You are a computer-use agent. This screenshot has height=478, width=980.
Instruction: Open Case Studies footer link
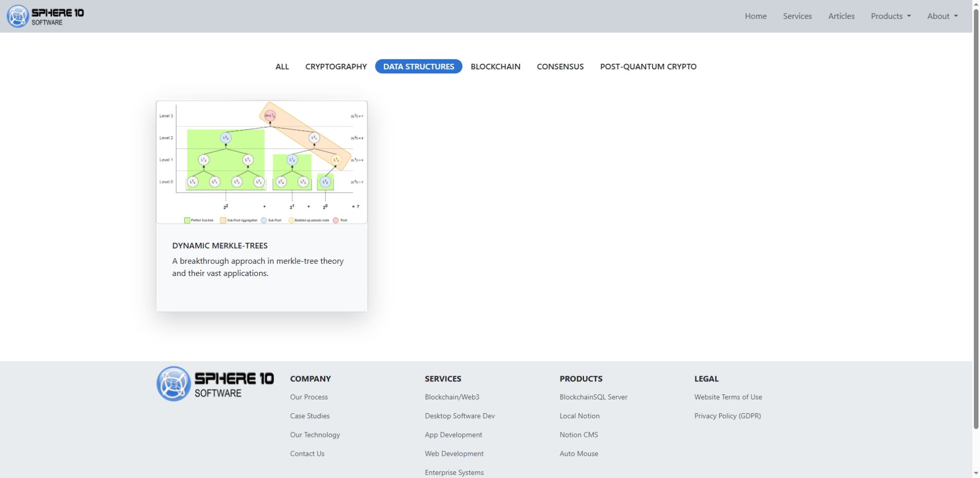(x=310, y=416)
